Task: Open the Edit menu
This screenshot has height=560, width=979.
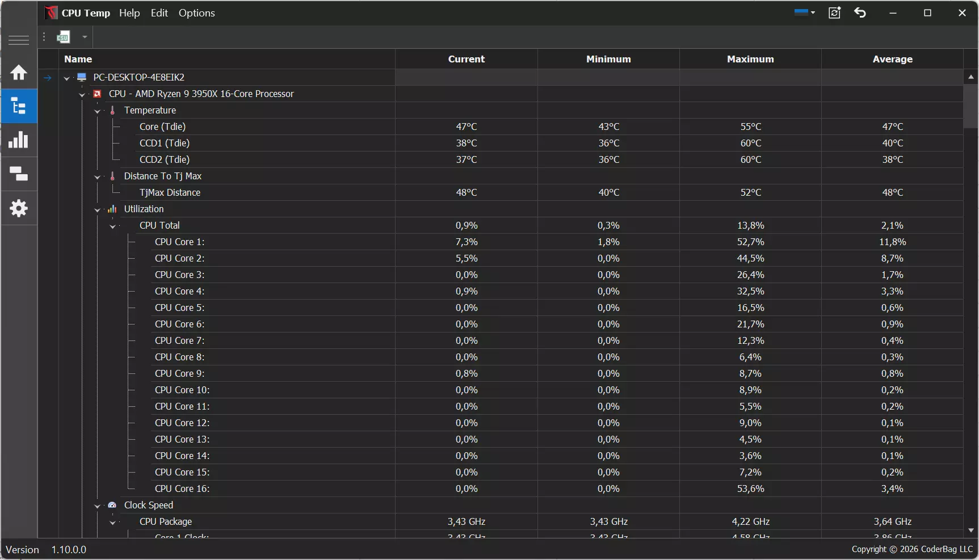Action: click(x=159, y=13)
